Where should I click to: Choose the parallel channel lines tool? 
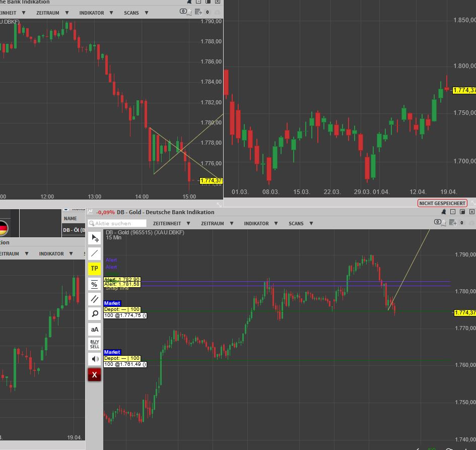[94, 299]
